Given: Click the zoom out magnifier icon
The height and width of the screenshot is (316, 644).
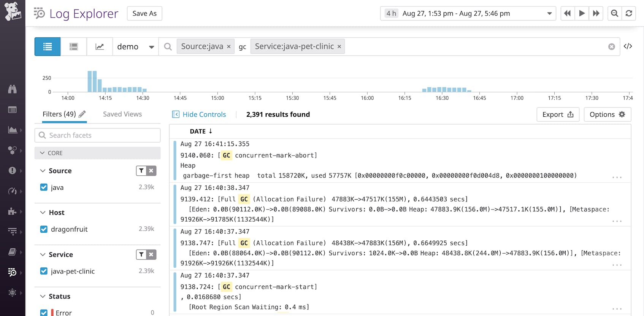Looking at the screenshot, I should (614, 13).
